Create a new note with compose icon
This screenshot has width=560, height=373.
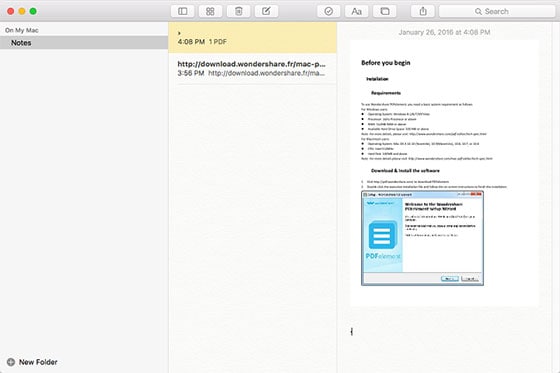point(266,11)
